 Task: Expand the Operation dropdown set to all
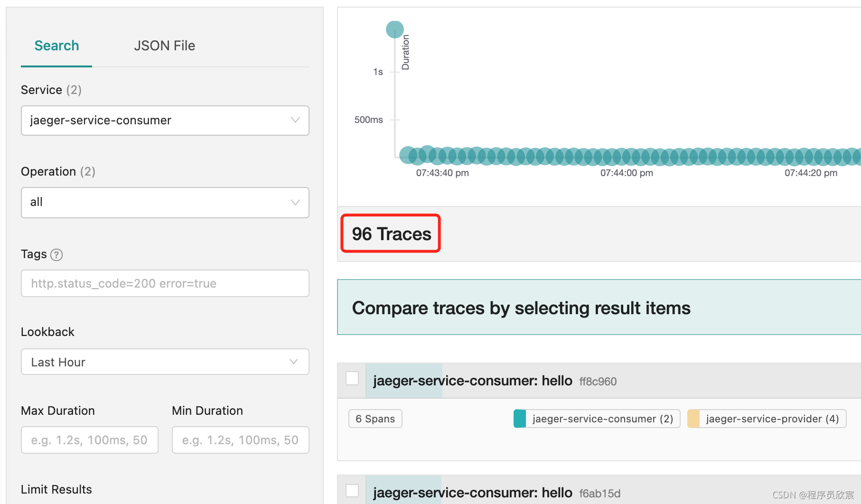(x=165, y=203)
